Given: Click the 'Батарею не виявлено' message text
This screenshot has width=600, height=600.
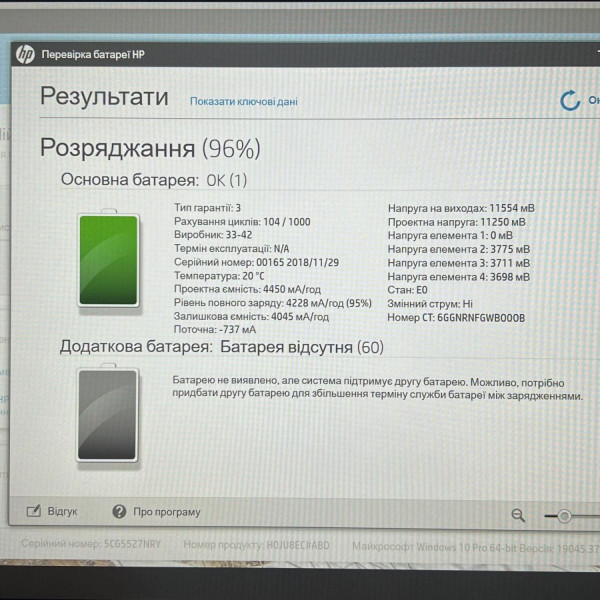Looking at the screenshot, I should (x=378, y=388).
